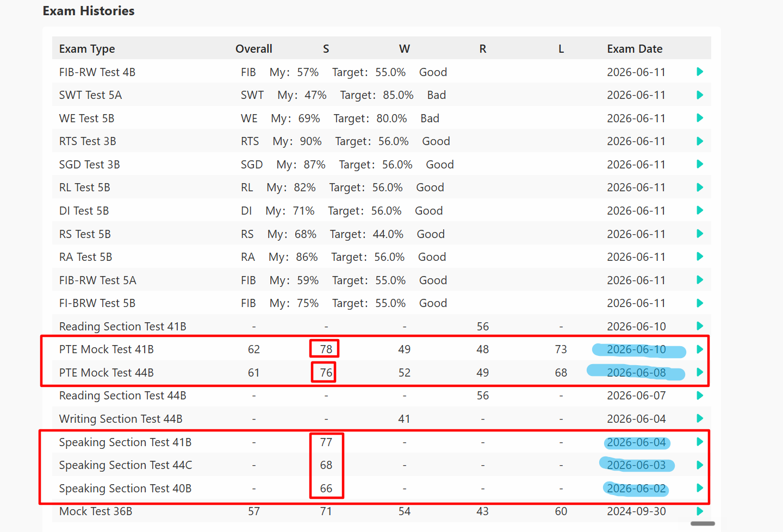The image size is (783, 532).
Task: Click Target: 85.0% on the SWT row
Action: (x=377, y=95)
